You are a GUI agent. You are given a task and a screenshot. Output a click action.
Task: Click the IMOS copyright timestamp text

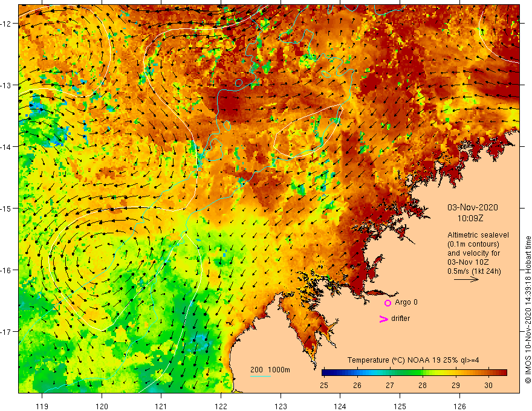click(528, 310)
